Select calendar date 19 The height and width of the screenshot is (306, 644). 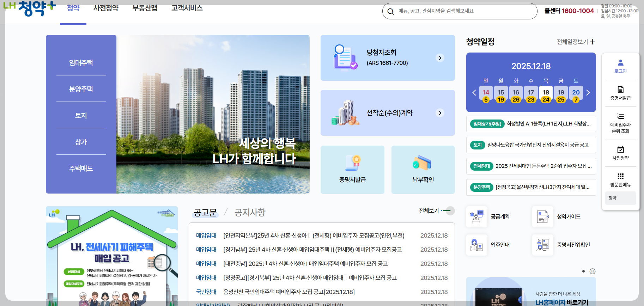[x=561, y=92]
